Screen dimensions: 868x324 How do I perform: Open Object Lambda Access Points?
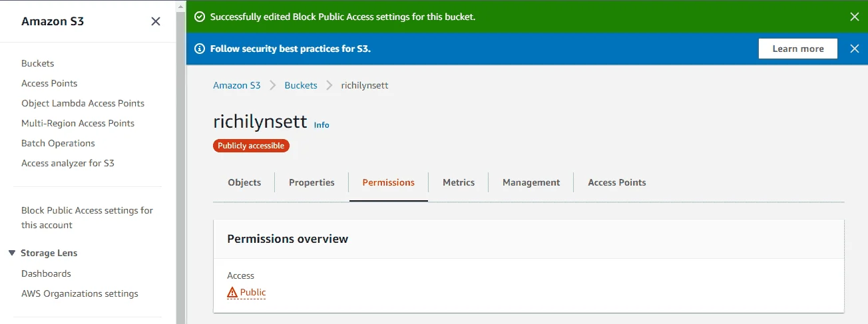click(x=83, y=103)
